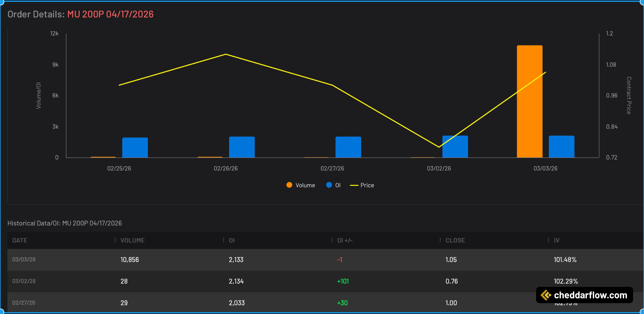Select the blue OI bar for 02/26/26
The width and height of the screenshot is (644, 314).
242,147
